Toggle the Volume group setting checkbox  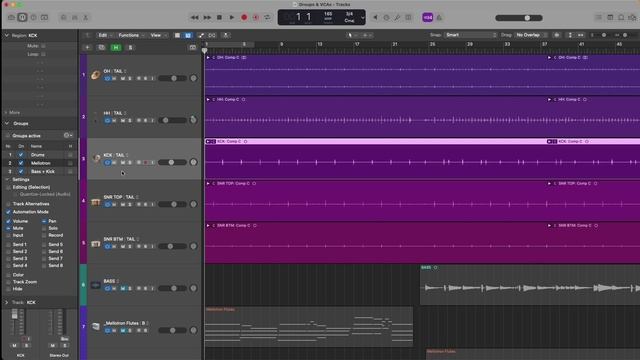click(x=8, y=221)
